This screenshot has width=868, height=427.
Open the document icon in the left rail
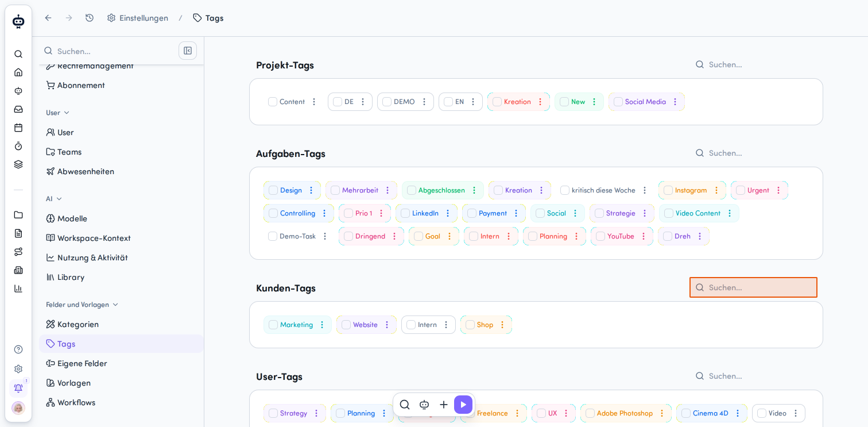tap(18, 233)
